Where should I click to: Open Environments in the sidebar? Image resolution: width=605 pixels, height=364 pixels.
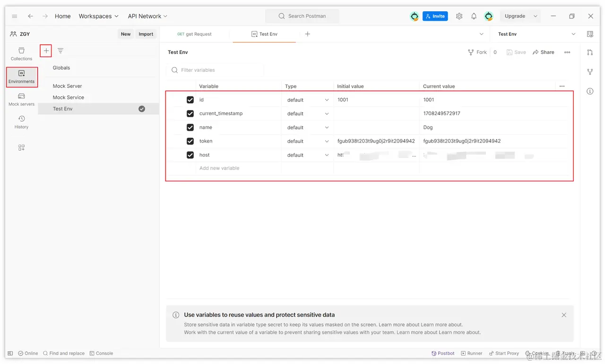coord(21,76)
